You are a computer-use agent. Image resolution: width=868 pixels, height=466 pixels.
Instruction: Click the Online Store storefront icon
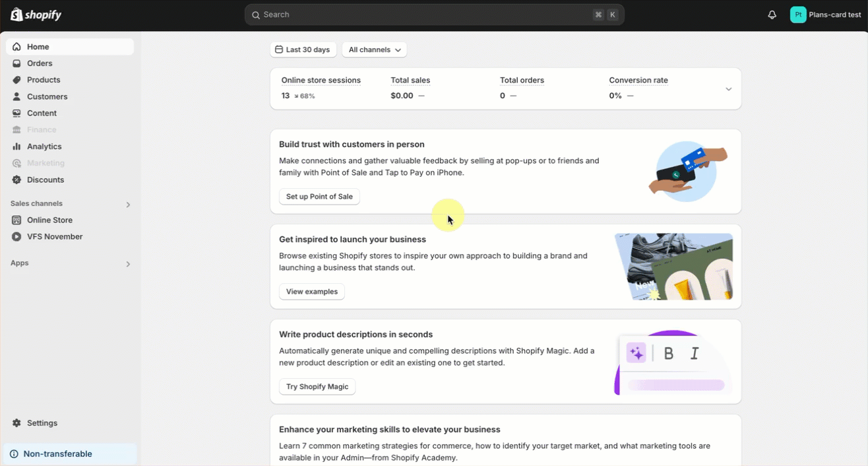tap(16, 220)
